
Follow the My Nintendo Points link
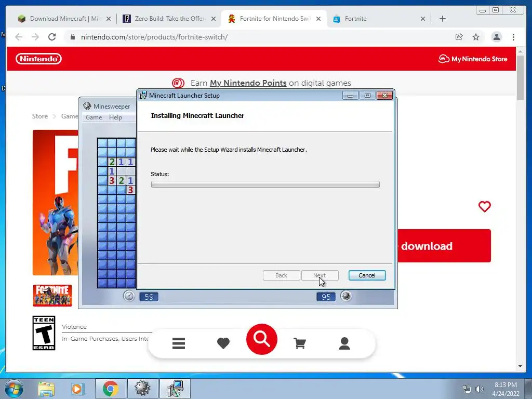pyautogui.click(x=248, y=83)
